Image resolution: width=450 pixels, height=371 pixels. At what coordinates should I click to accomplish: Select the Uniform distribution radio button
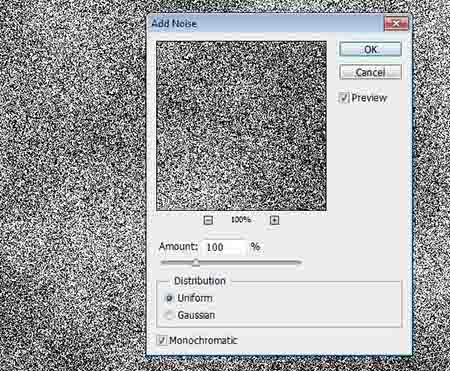169,298
